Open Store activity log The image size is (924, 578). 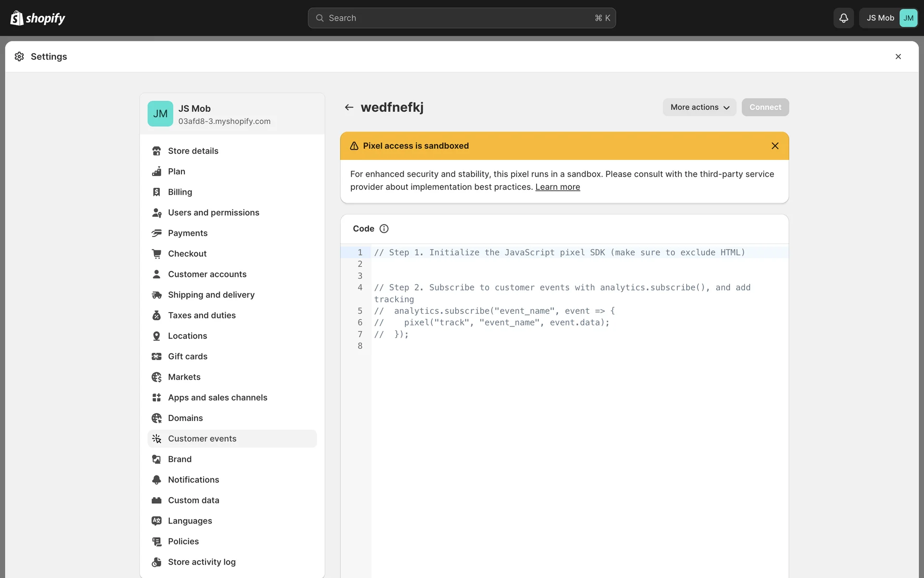202,562
